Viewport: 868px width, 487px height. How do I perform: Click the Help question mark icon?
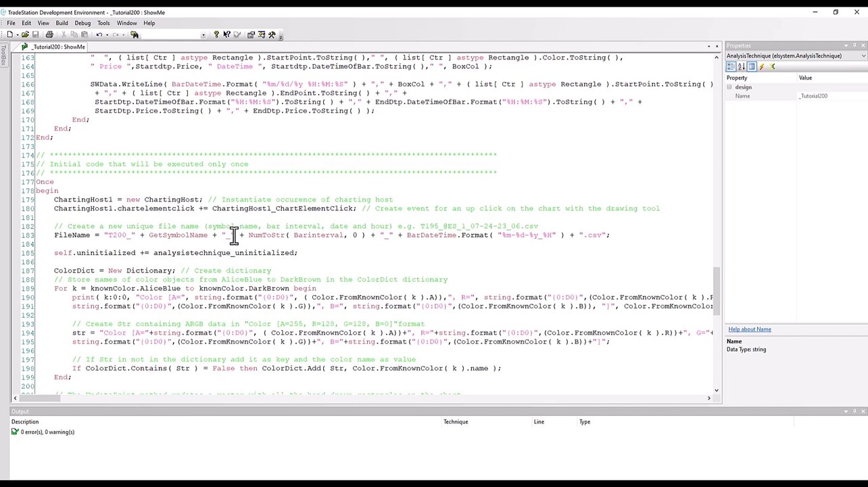click(x=216, y=34)
